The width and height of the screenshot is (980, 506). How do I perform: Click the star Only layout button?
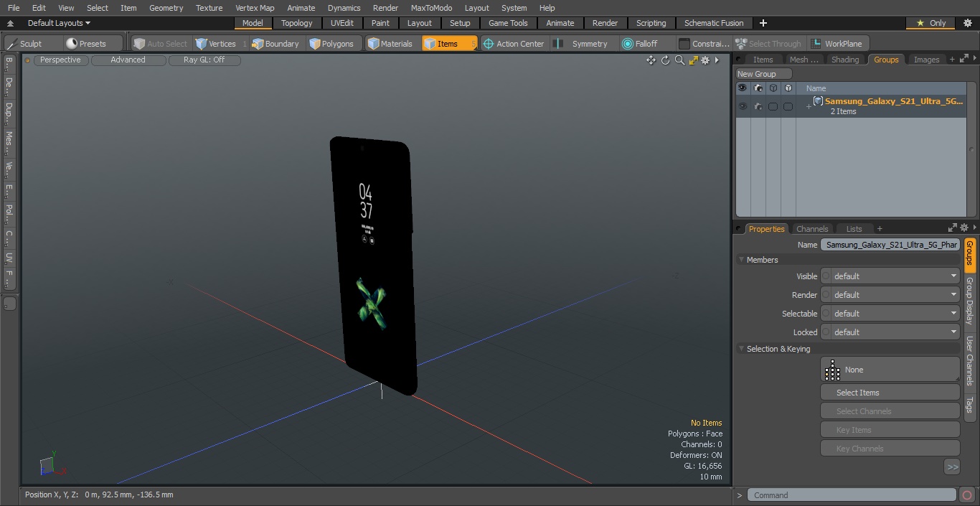930,23
